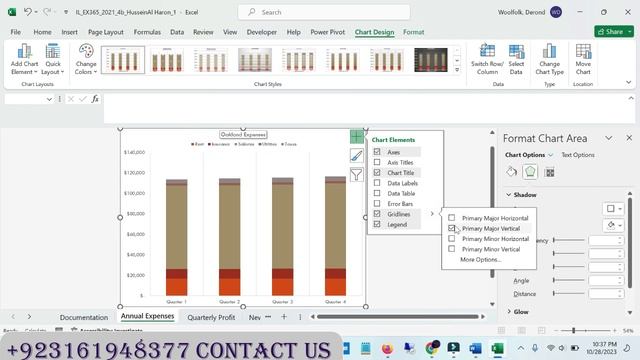Viewport: 640px width, 360px height.
Task: Toggle Chart Title checkbox
Action: 377,172
